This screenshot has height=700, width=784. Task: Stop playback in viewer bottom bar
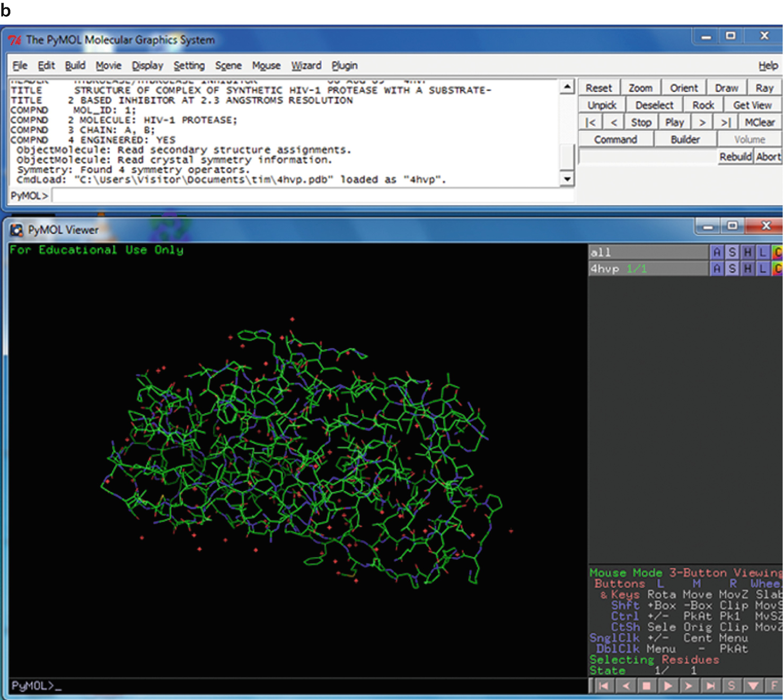pos(646,686)
